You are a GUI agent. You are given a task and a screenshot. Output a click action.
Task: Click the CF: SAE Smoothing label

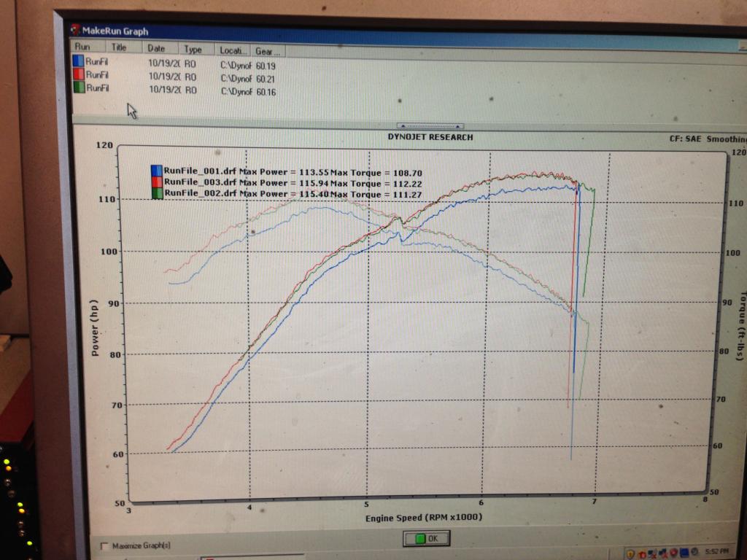coord(707,139)
